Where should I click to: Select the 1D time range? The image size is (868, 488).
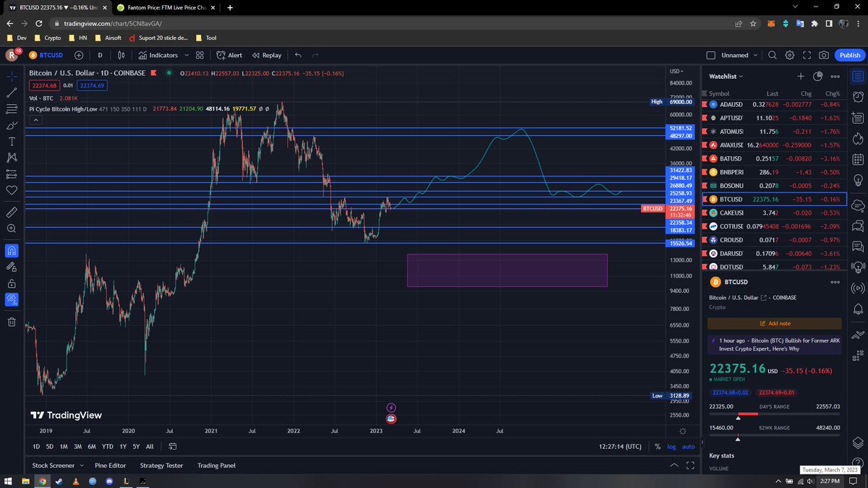coord(36,447)
